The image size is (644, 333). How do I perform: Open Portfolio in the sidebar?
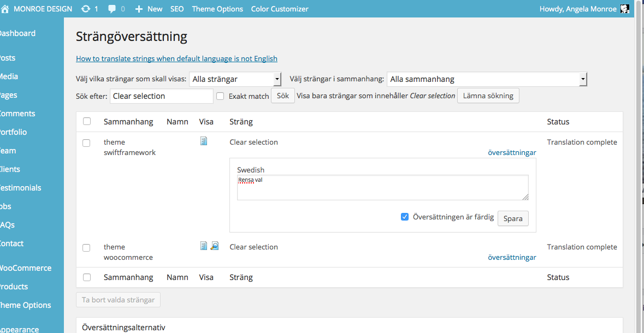tap(14, 132)
